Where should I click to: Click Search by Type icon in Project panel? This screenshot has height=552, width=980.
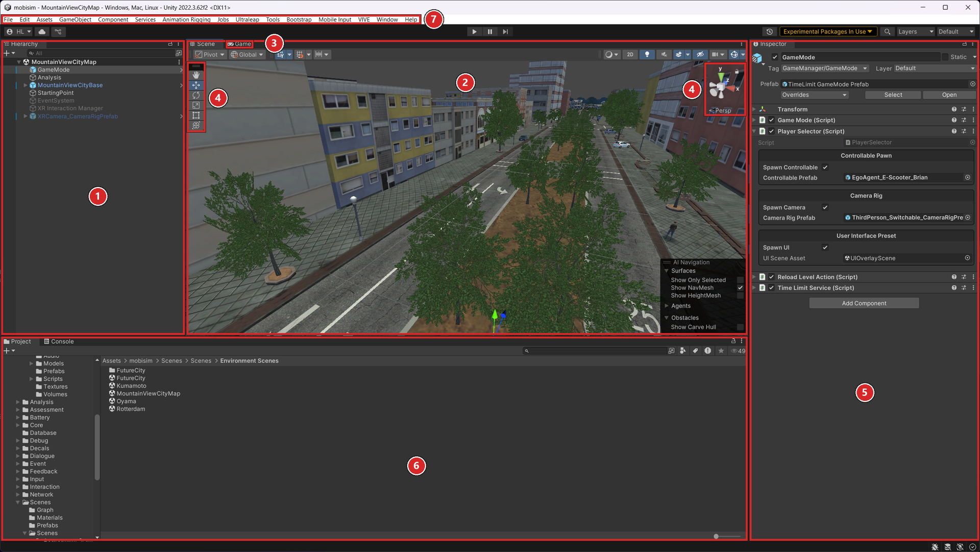click(683, 351)
